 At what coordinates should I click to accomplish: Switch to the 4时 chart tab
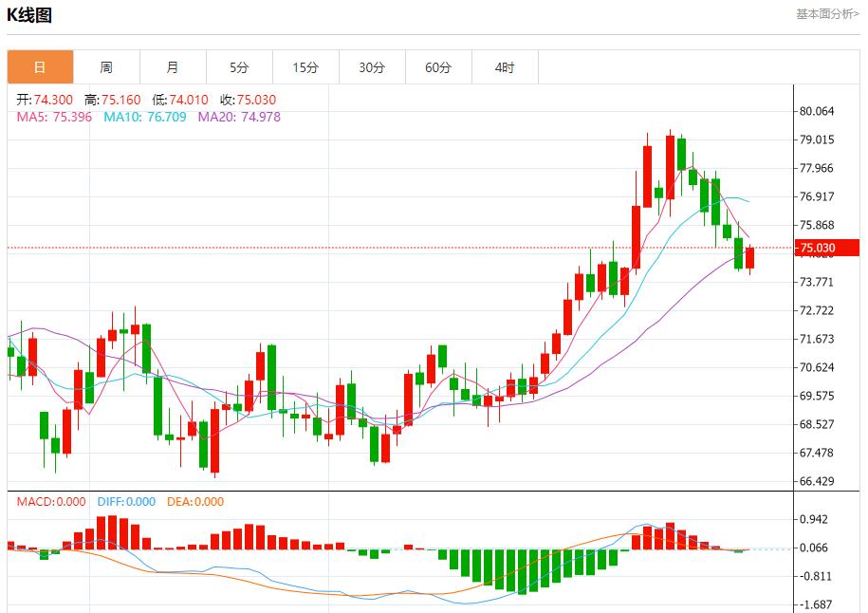(505, 67)
